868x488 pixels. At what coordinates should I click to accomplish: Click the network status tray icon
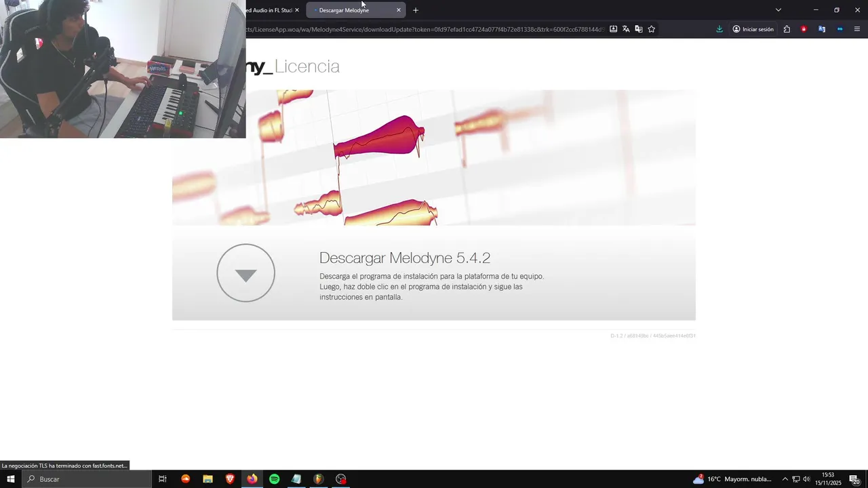pos(796,479)
